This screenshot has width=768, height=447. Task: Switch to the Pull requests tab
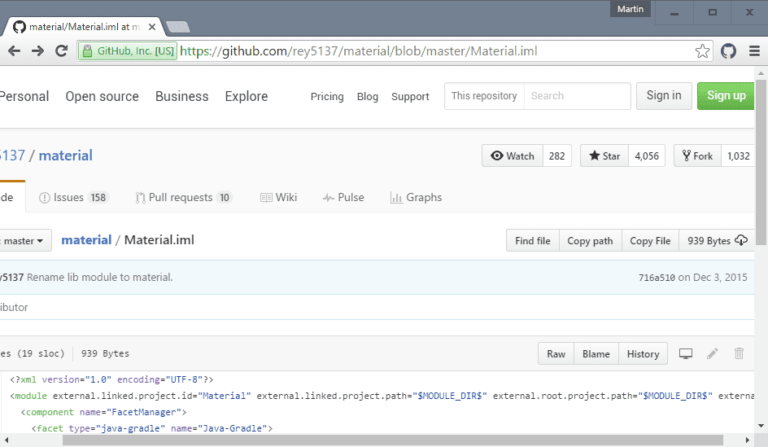[x=184, y=197]
